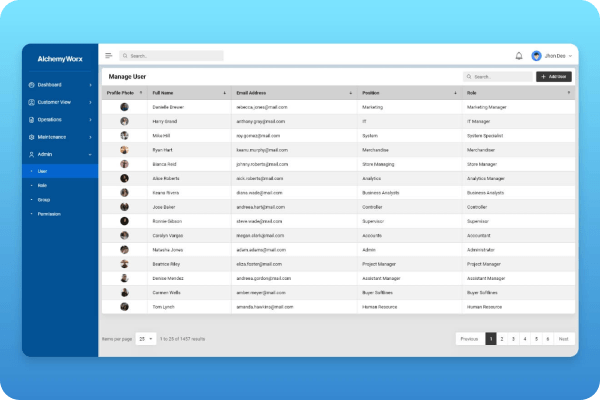This screenshot has height=400, width=600.
Task: Click the Add User button
Action: coord(554,77)
